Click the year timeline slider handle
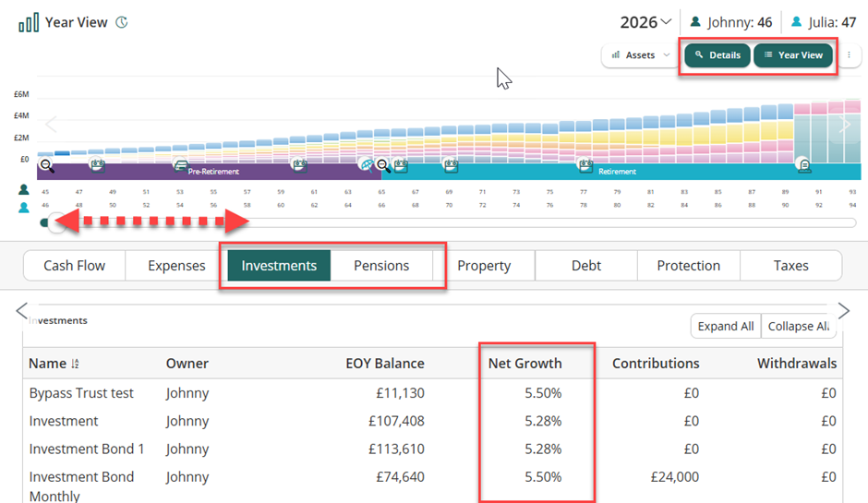This screenshot has height=503, width=868. click(x=46, y=222)
